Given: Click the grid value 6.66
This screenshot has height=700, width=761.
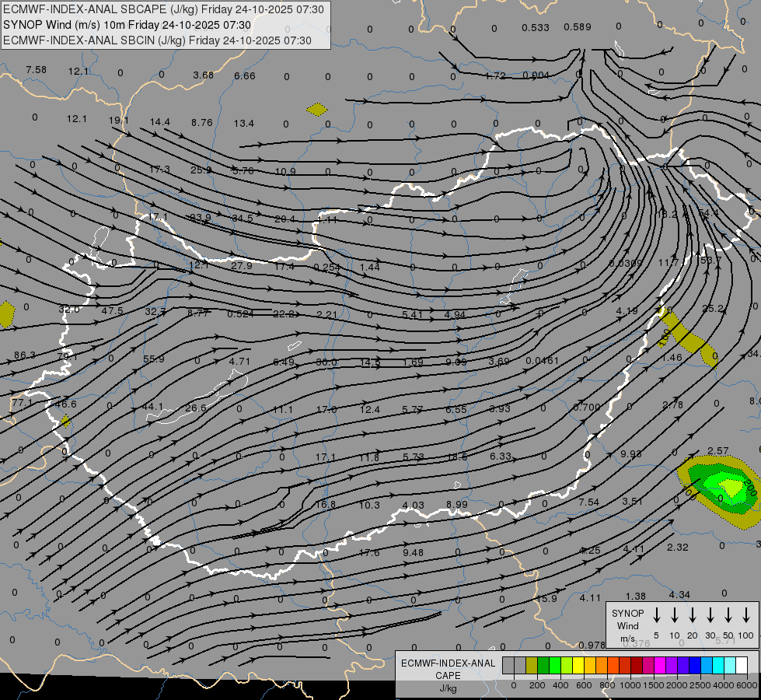Looking at the screenshot, I should (x=245, y=75).
